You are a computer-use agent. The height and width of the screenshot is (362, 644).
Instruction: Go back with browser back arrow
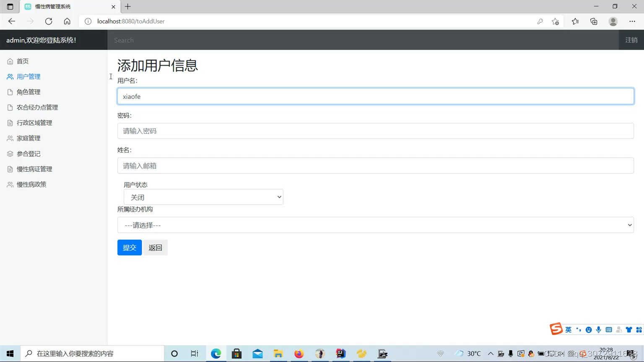[12, 21]
